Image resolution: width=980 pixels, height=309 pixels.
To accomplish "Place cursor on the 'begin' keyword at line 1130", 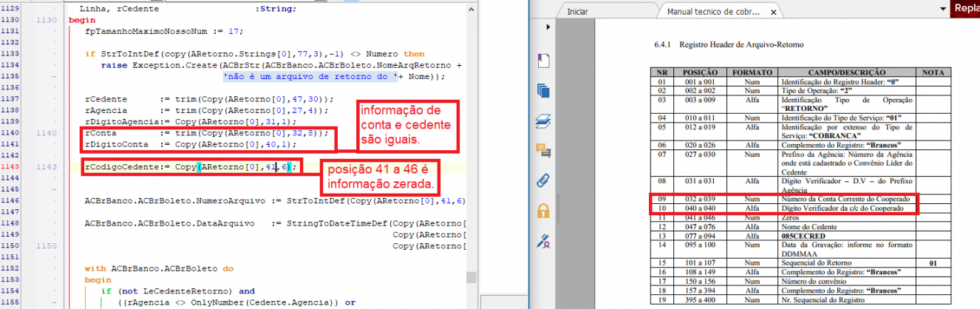I will pos(82,20).
